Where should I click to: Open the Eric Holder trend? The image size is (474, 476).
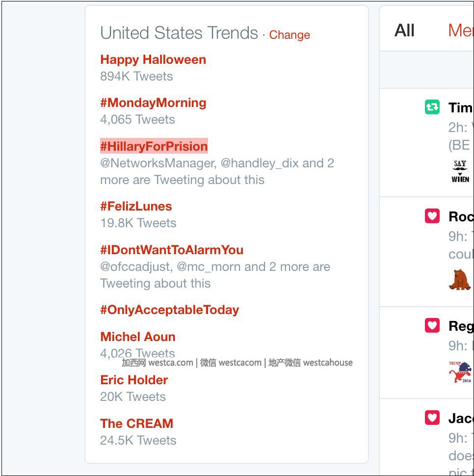(134, 380)
